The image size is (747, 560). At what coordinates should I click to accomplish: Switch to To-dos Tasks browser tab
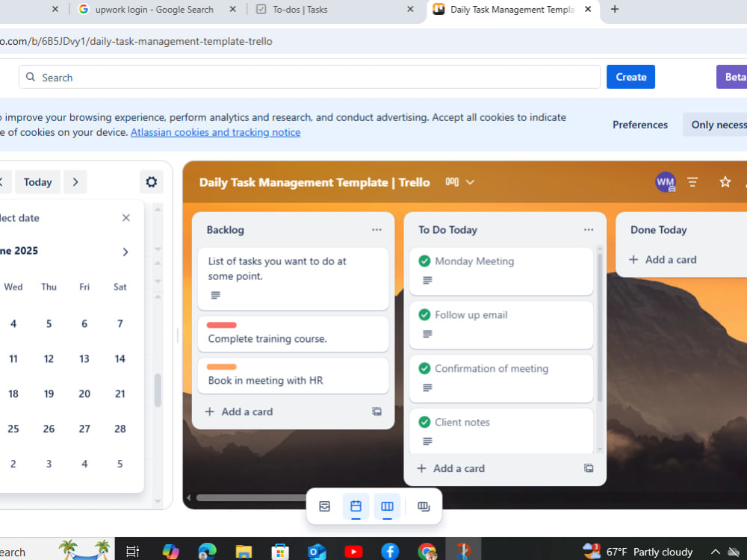[300, 10]
